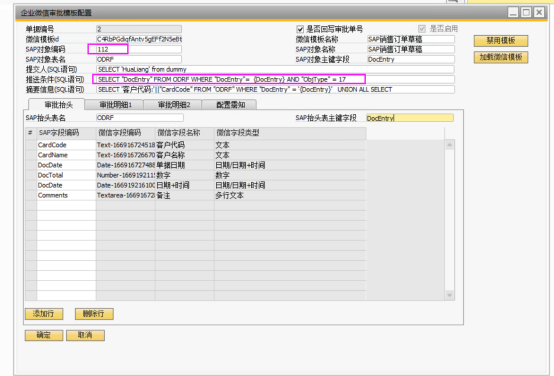Focus the 微信模板名称 input field

click(x=411, y=39)
